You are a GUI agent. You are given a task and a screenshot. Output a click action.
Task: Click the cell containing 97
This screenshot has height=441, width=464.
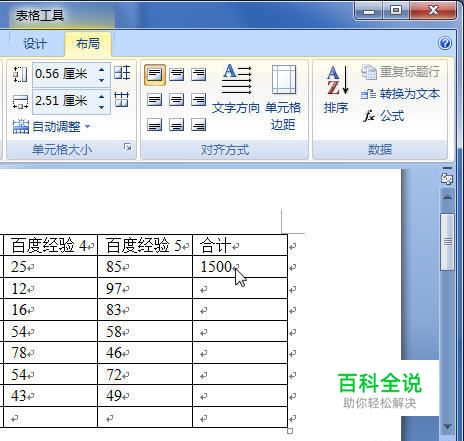[145, 288]
